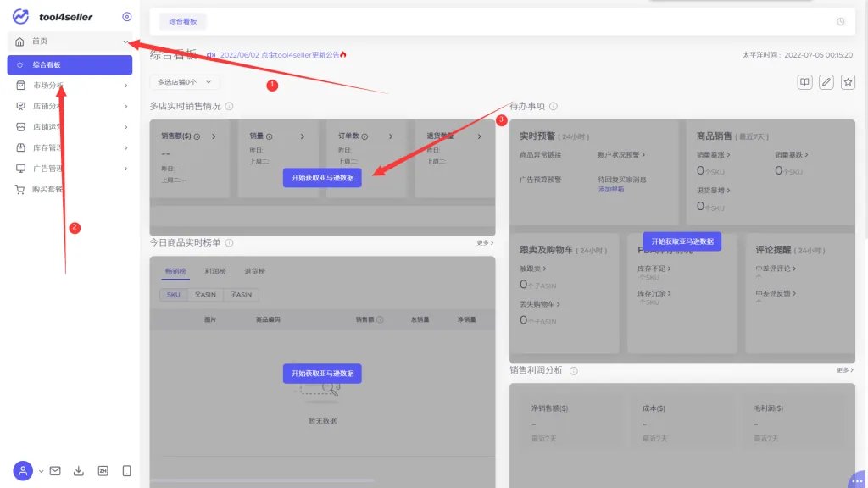This screenshot has height=488, width=868.
Task: Click the pencil edit dashboard icon
Action: coord(826,82)
